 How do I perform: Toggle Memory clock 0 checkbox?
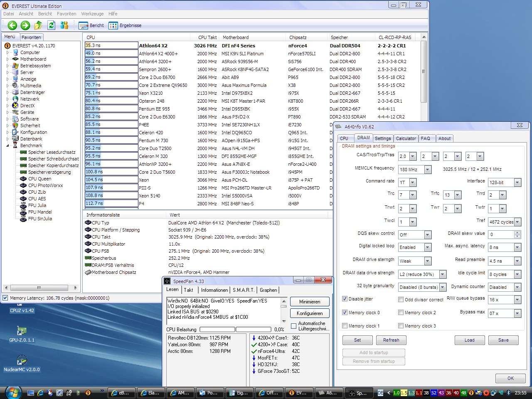click(345, 313)
